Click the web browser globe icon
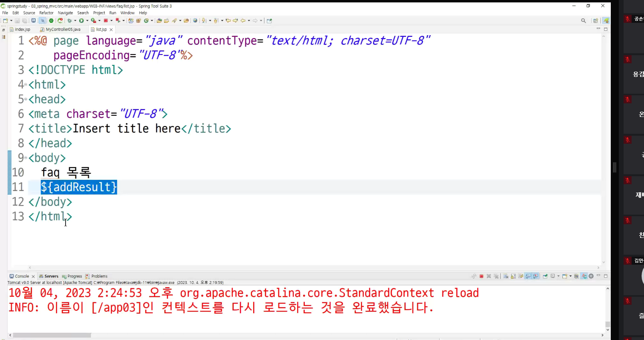The width and height of the screenshot is (644, 340). pyautogui.click(x=195, y=20)
